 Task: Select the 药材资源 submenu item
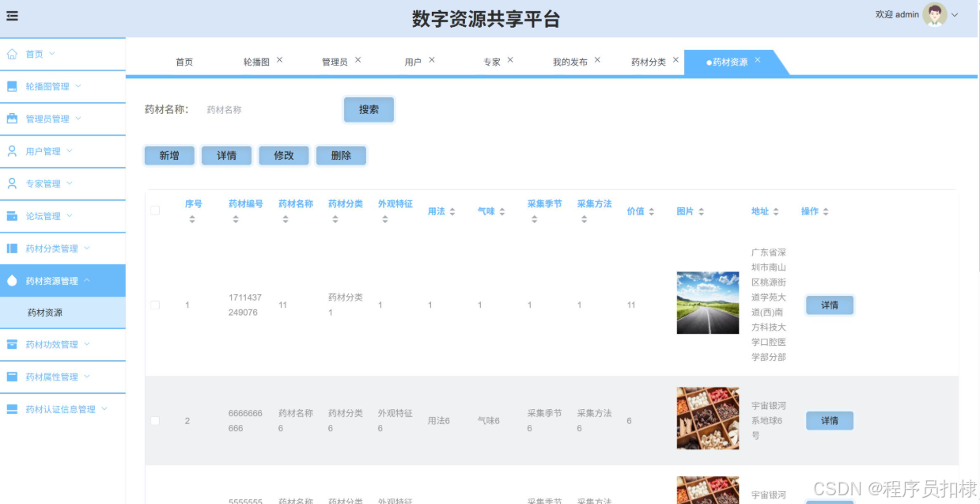[62, 313]
